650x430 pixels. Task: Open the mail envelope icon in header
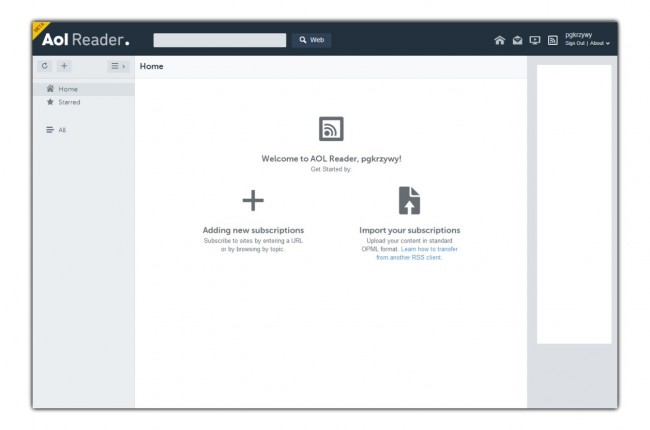(x=517, y=40)
